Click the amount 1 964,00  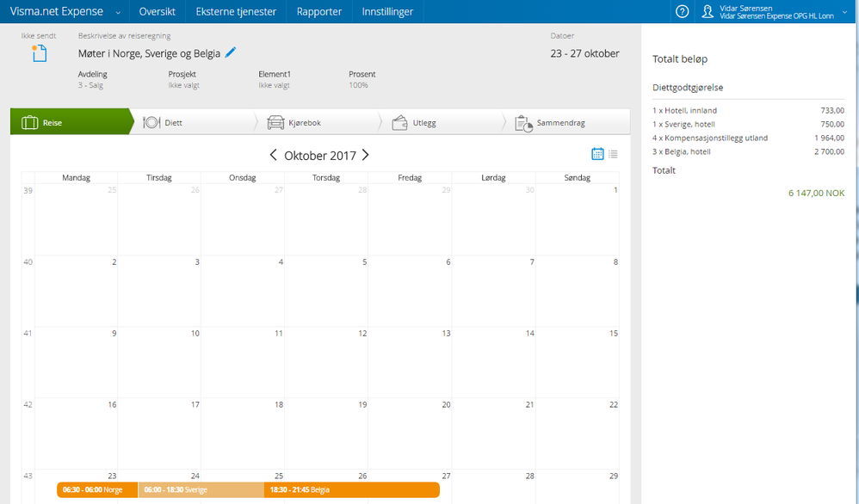point(830,138)
